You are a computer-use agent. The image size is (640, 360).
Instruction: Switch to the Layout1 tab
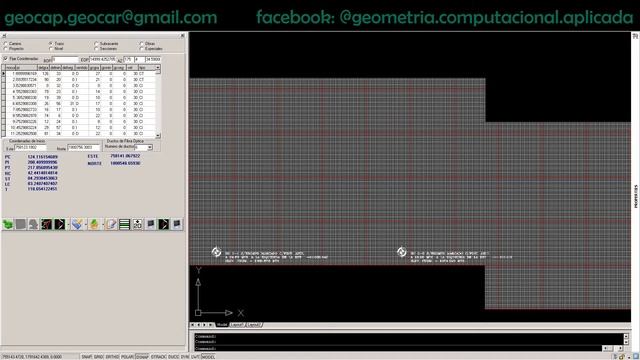(x=237, y=325)
